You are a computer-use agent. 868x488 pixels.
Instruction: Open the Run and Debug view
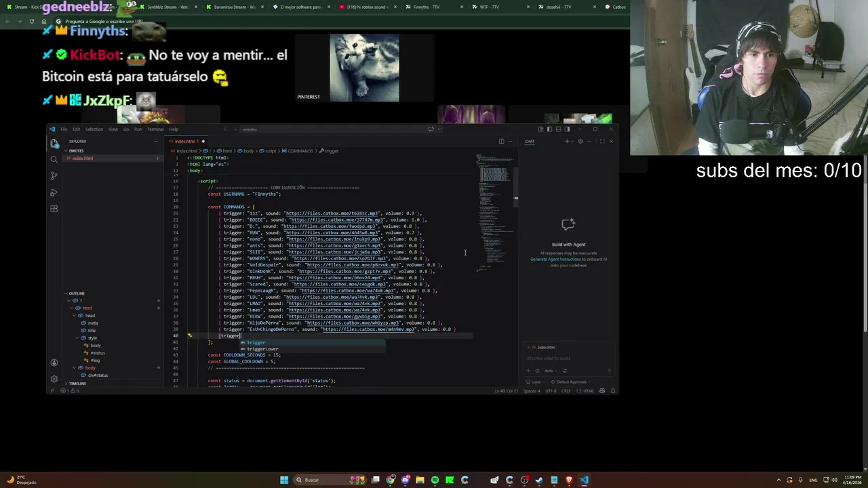[54, 192]
